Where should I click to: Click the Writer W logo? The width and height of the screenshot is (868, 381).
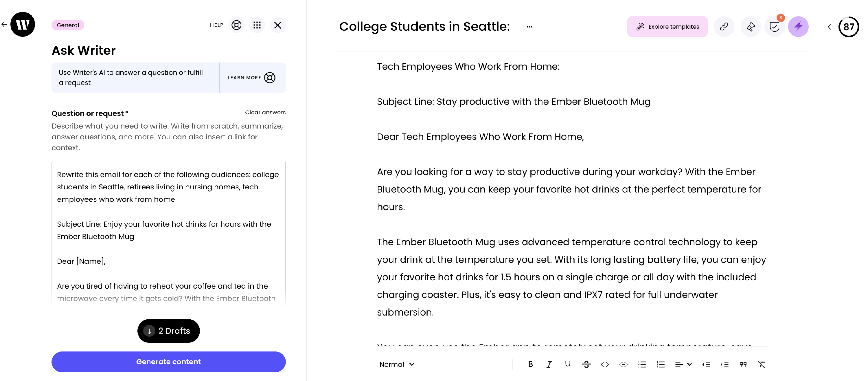click(x=23, y=24)
